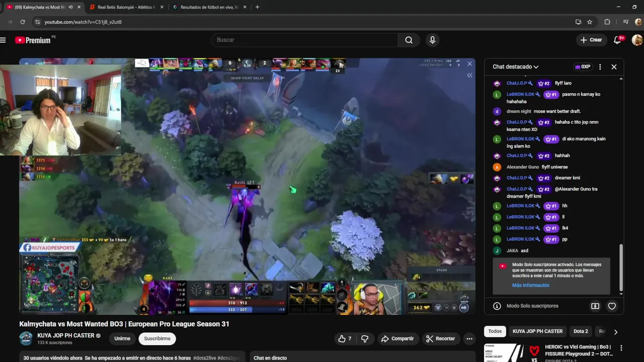644x362 pixels.
Task: Click the video title 'Kalmychata vs Most Wanted BO3'
Action: pyautogui.click(x=124, y=324)
